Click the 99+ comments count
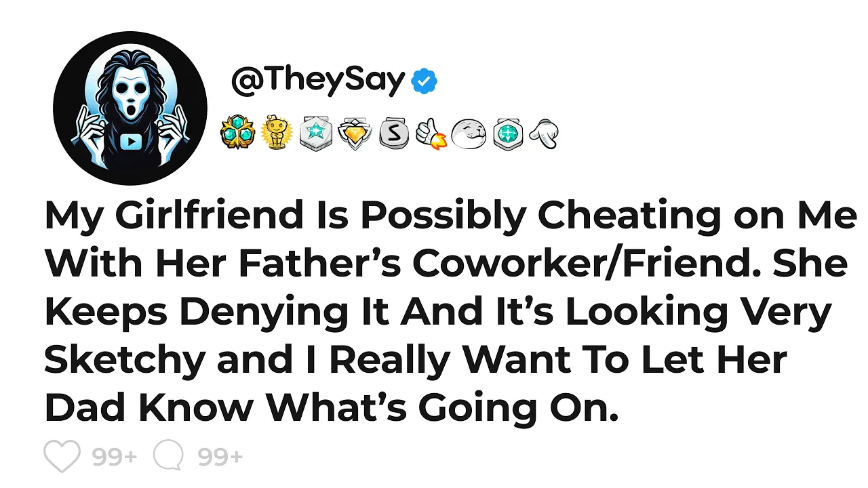The image size is (868, 488). click(220, 457)
